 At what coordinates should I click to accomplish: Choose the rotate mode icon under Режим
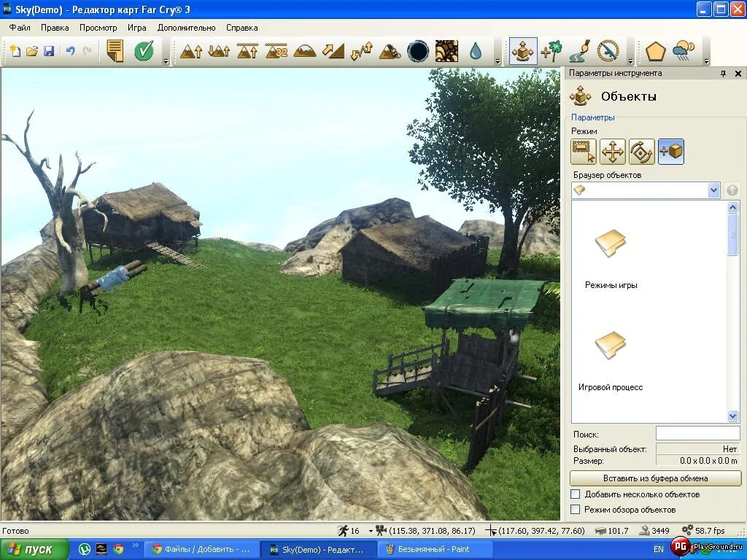(x=642, y=152)
